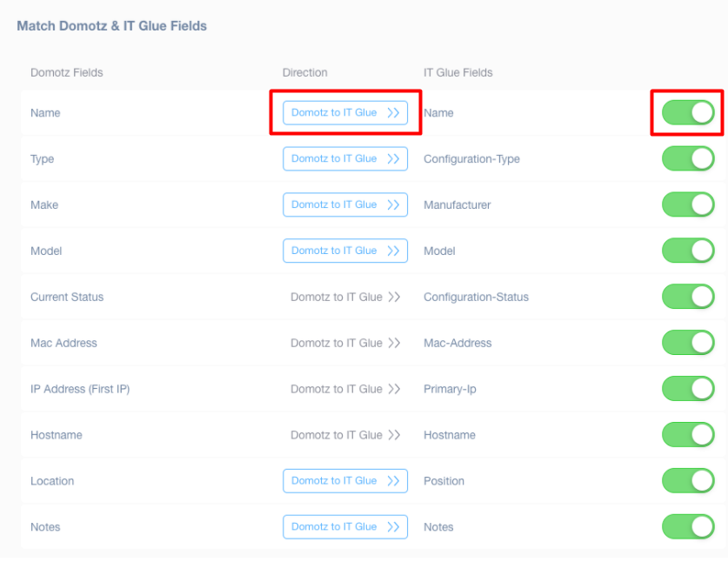Change sync direction for the Type field
The width and height of the screenshot is (728, 562).
[x=344, y=159]
